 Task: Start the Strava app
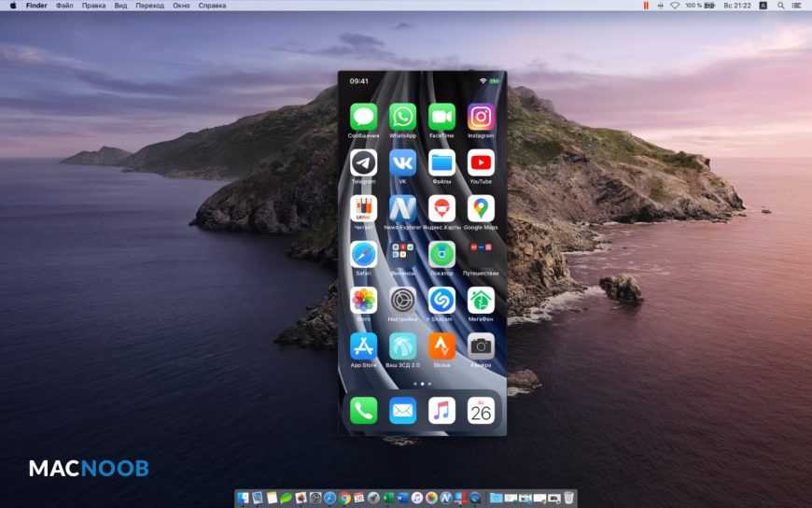click(x=441, y=346)
